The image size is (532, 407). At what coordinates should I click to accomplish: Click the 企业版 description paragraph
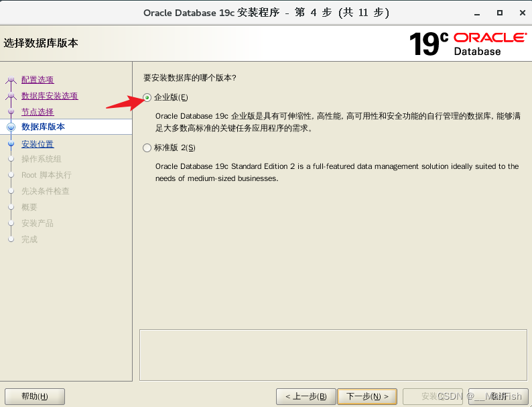[x=338, y=122]
